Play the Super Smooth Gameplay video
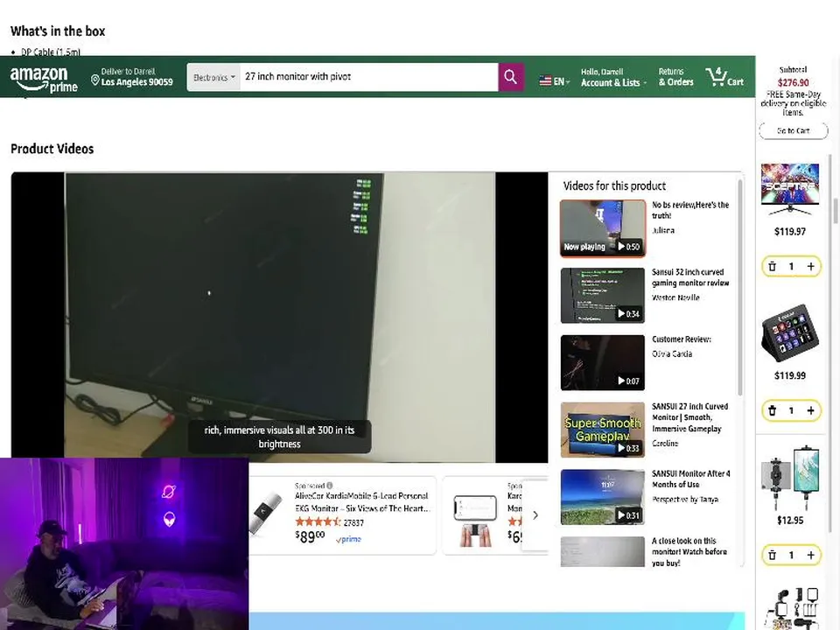The image size is (840, 630). click(x=603, y=430)
